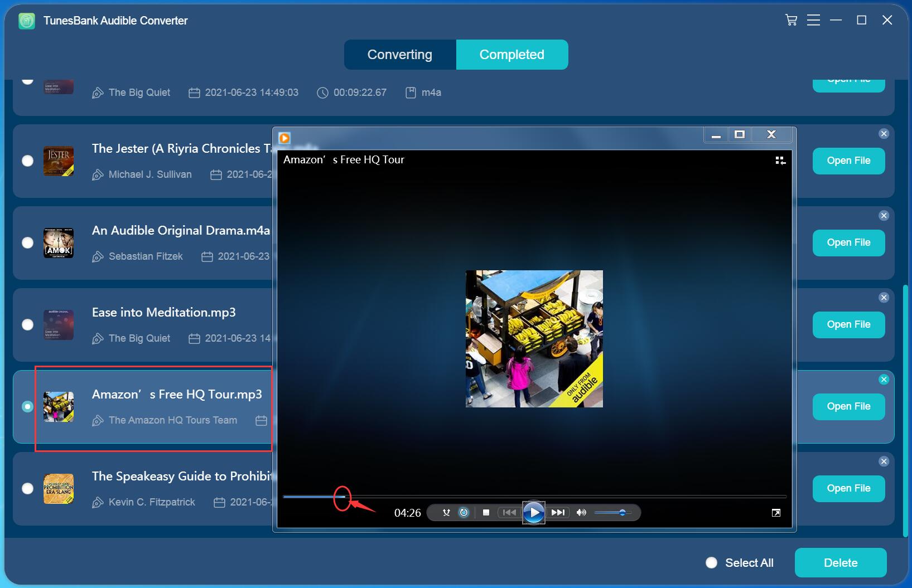912x588 pixels.
Task: Adjust the media player volume slider
Action: tap(612, 513)
